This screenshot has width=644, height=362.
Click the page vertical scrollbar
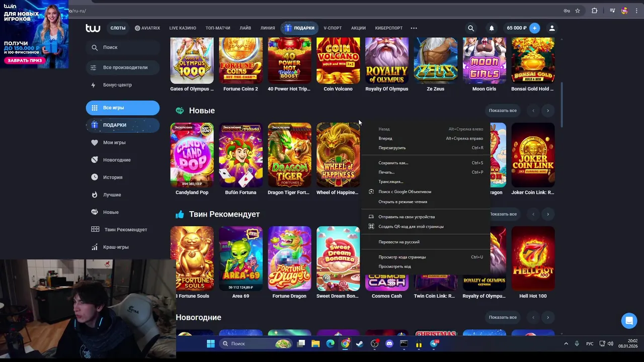point(561,105)
